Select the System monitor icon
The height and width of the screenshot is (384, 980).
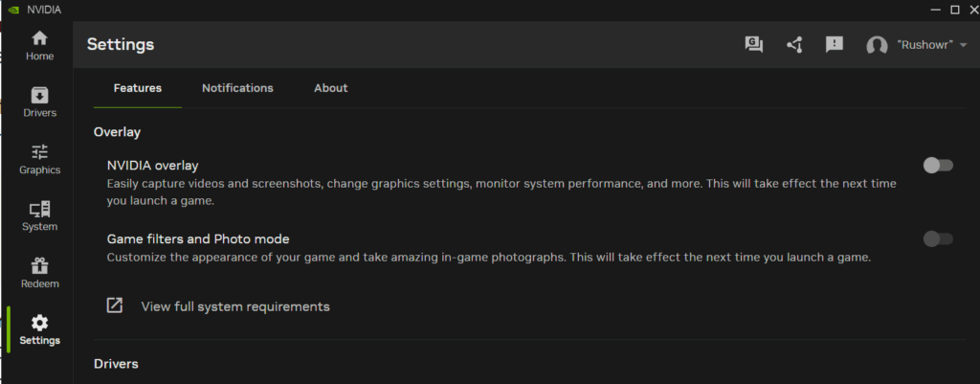[x=39, y=209]
